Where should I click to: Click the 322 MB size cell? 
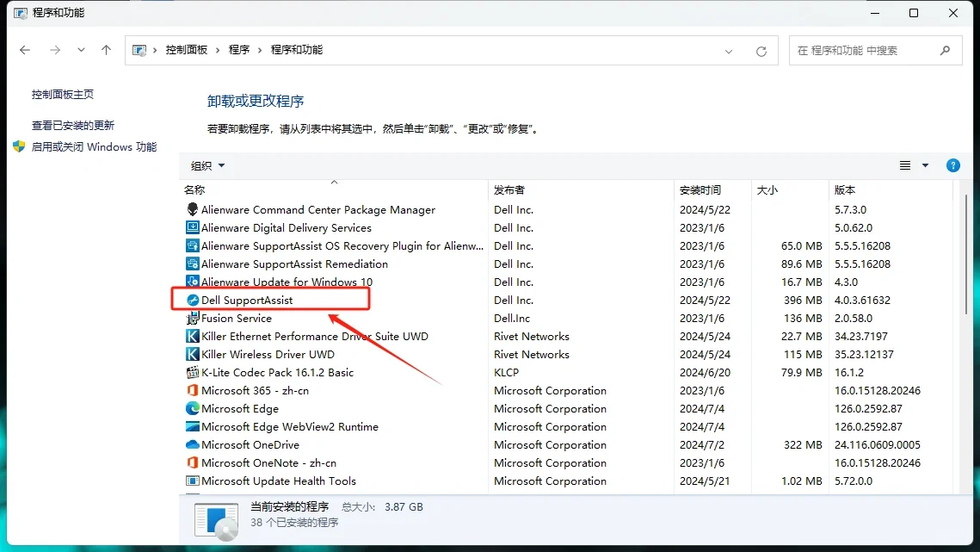[803, 445]
